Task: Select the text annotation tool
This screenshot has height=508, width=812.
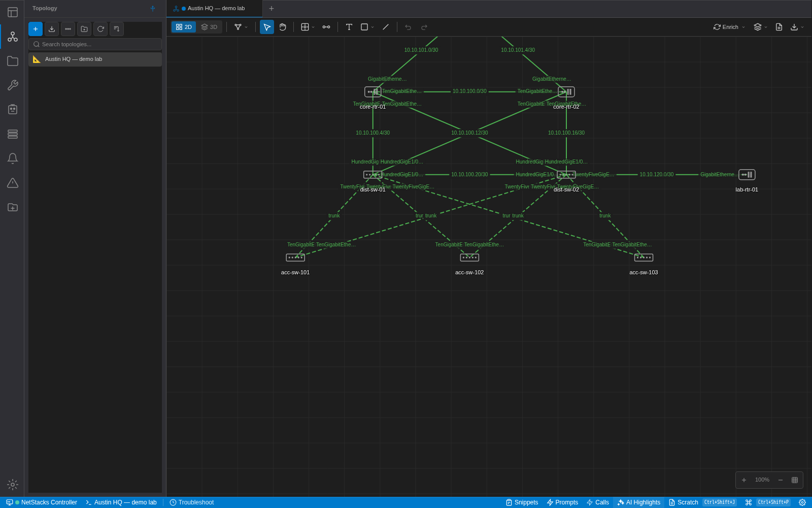Action: 349,27
